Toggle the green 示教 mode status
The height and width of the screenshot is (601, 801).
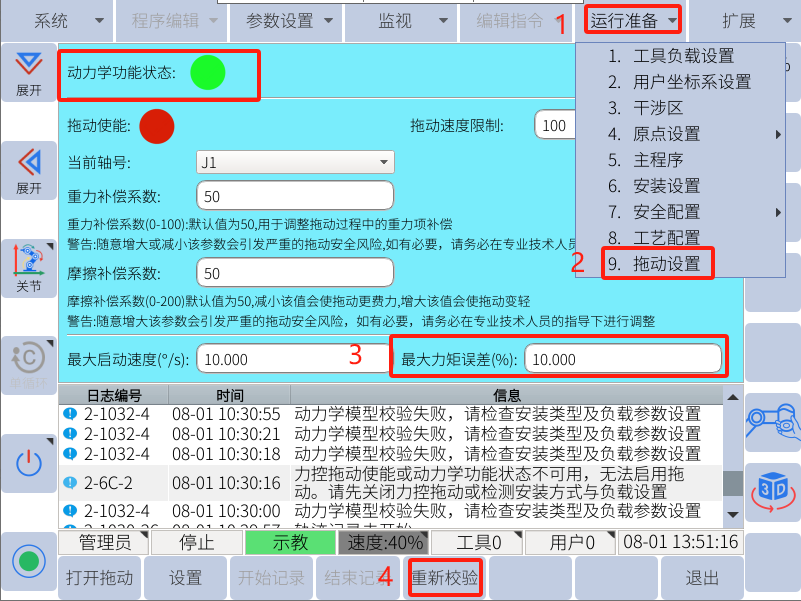290,543
